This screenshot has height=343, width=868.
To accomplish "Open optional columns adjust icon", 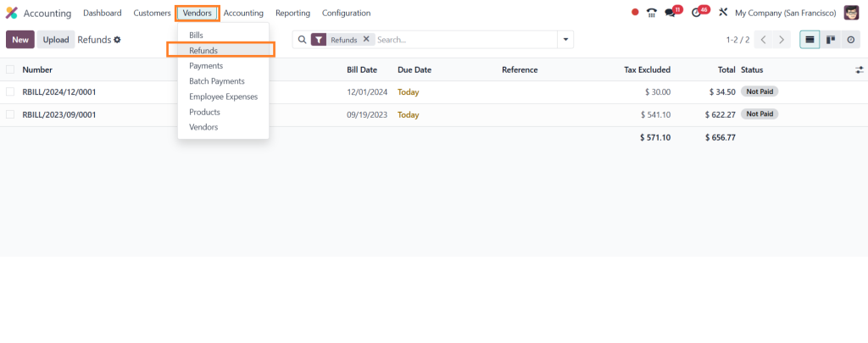I will 860,70.
